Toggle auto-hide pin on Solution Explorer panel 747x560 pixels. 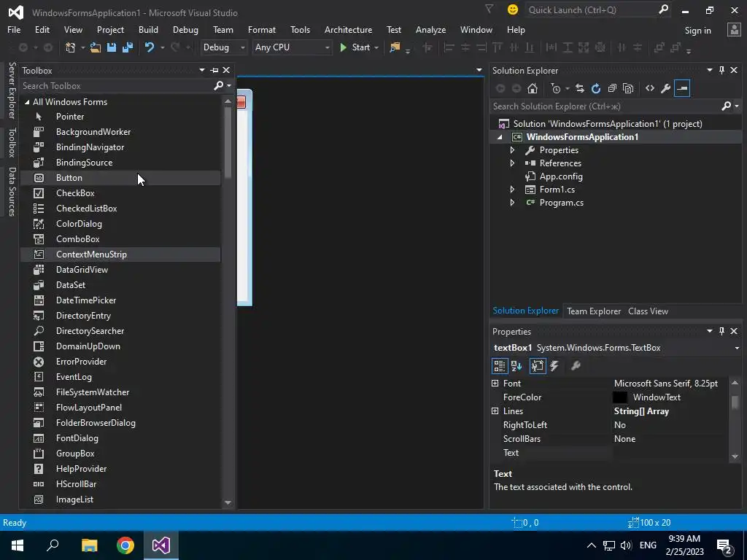[721, 71]
